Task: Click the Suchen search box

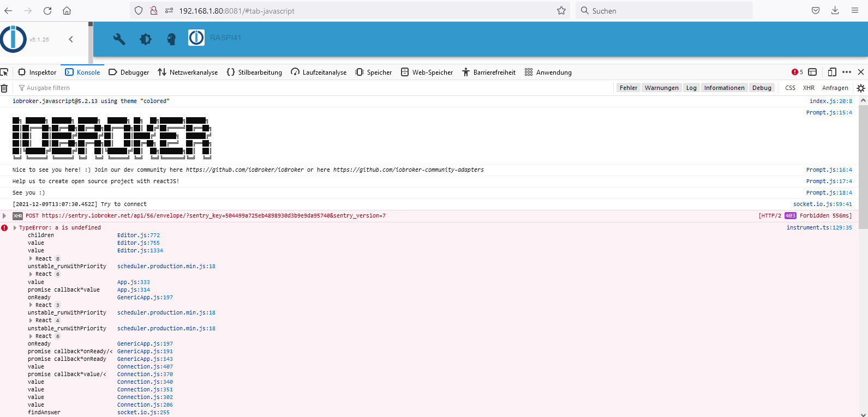Action: 664,11
